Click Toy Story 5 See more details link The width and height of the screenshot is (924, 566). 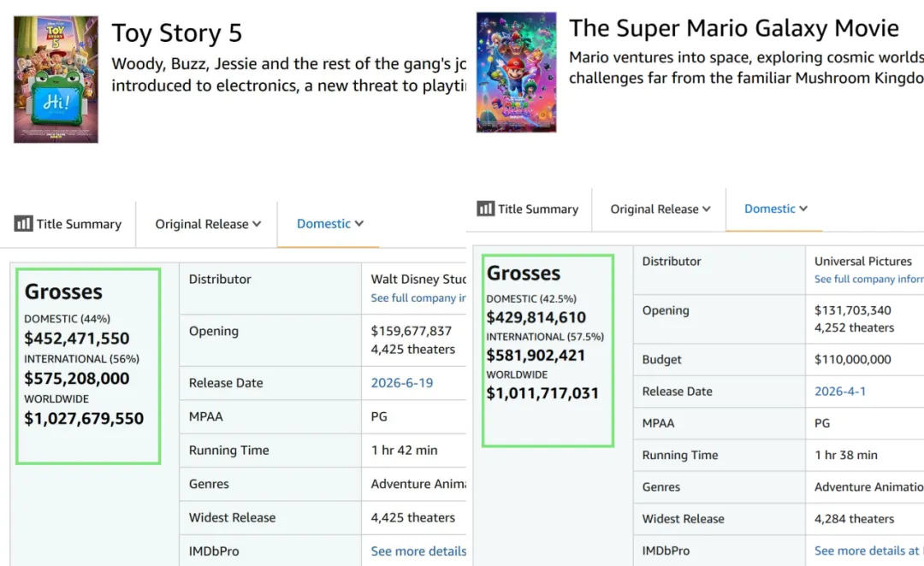coord(418,551)
